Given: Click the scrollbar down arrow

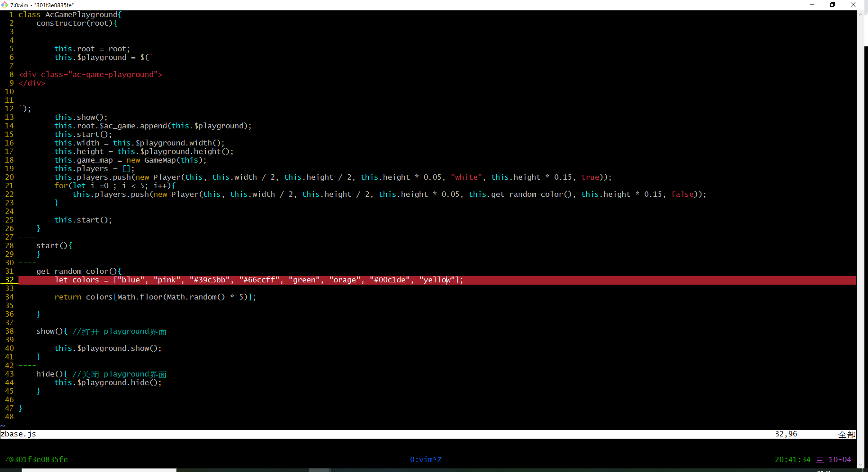Looking at the screenshot, I should click(x=861, y=465).
